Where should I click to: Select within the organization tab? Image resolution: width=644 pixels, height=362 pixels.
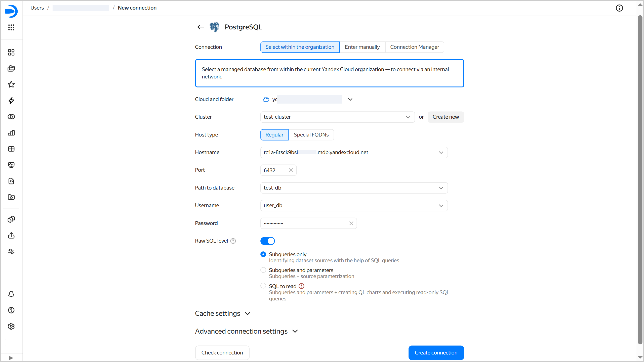click(300, 47)
